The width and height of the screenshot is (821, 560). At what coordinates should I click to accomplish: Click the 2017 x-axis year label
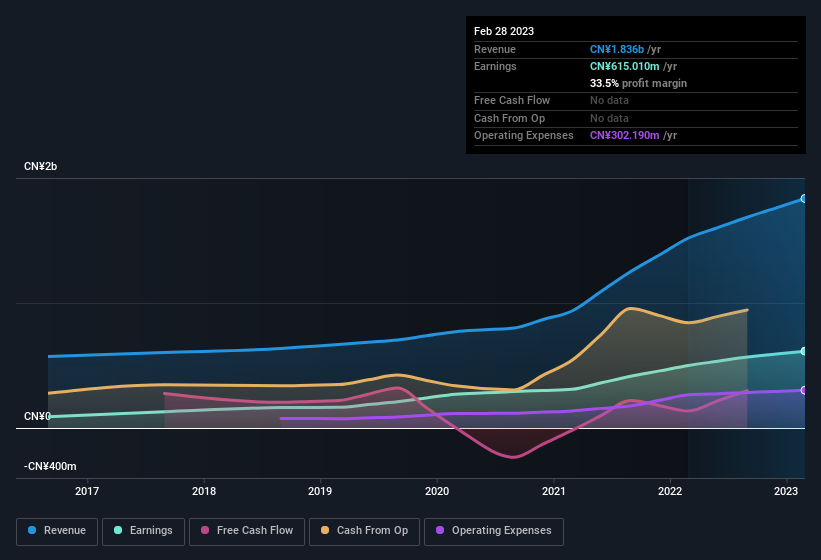point(87,491)
